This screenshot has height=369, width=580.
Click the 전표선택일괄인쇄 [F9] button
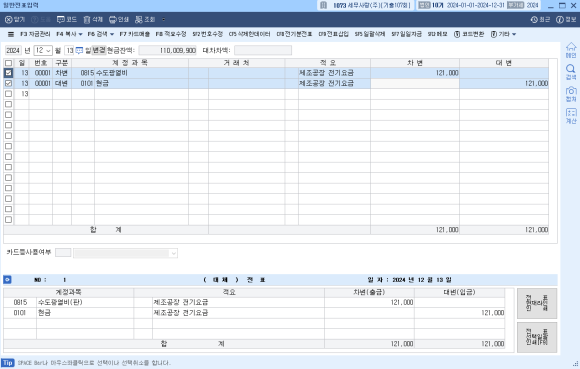pyautogui.click(x=537, y=337)
